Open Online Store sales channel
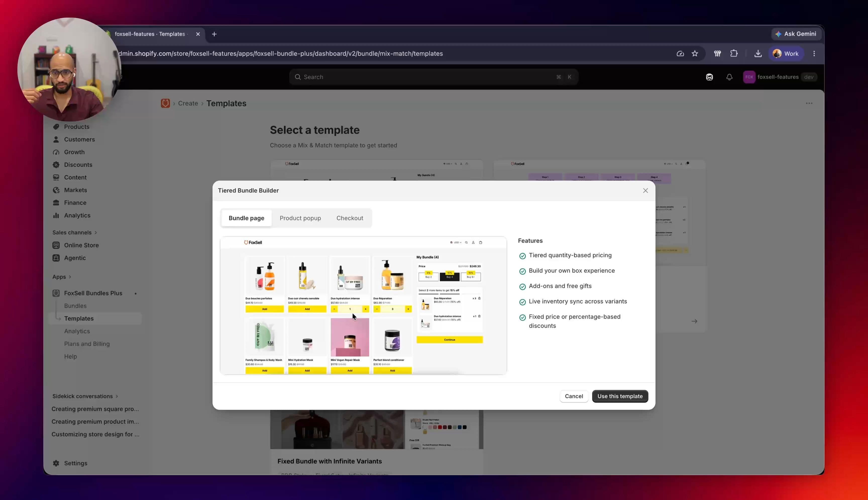 pos(81,245)
